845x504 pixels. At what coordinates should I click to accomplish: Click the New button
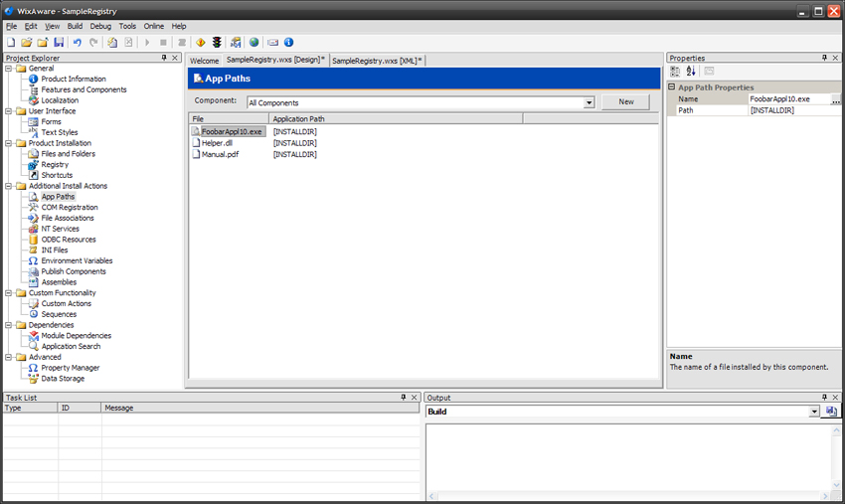click(x=625, y=101)
